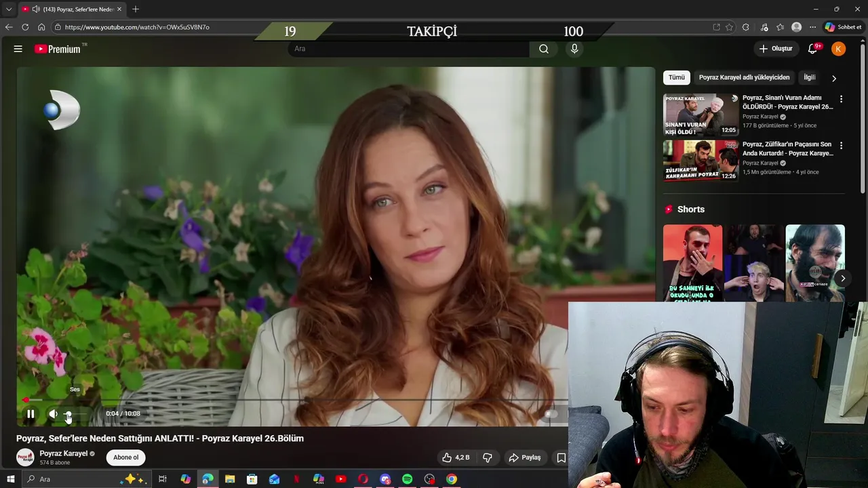Click the magnifier search button
The width and height of the screenshot is (868, 488).
pyautogui.click(x=544, y=49)
